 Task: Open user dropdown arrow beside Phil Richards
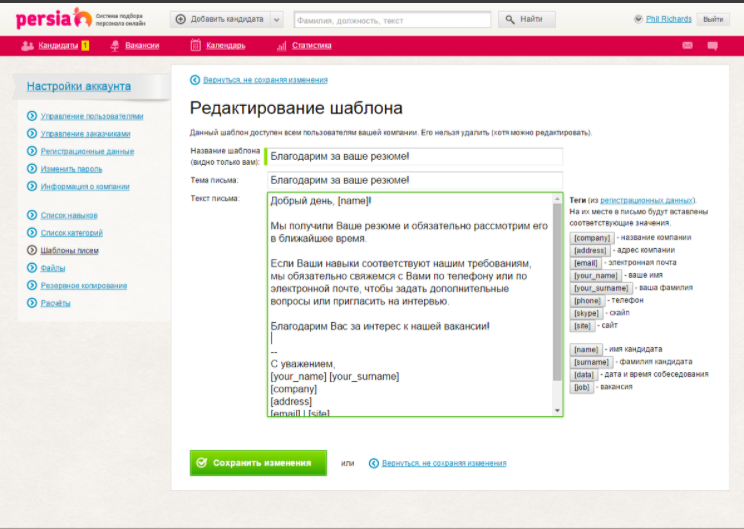[x=638, y=19]
